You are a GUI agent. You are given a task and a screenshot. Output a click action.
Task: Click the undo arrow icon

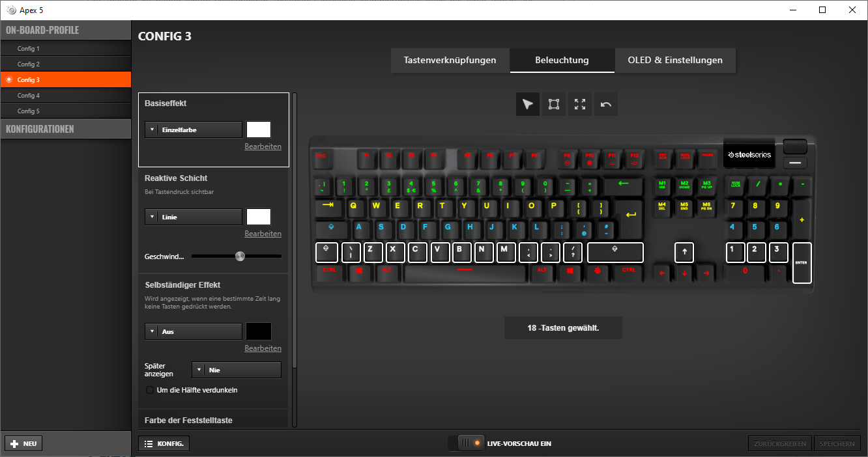click(606, 104)
